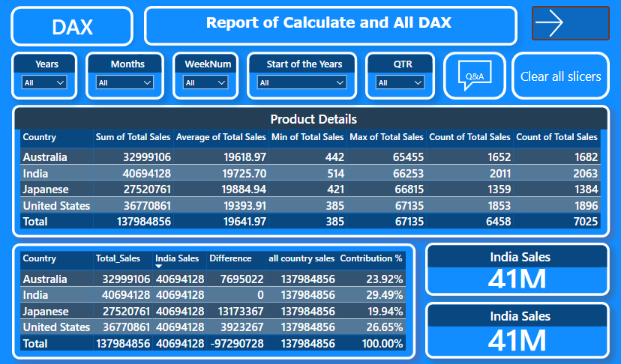Select India row in Product Details table
The height and width of the screenshot is (364, 621).
click(x=310, y=173)
